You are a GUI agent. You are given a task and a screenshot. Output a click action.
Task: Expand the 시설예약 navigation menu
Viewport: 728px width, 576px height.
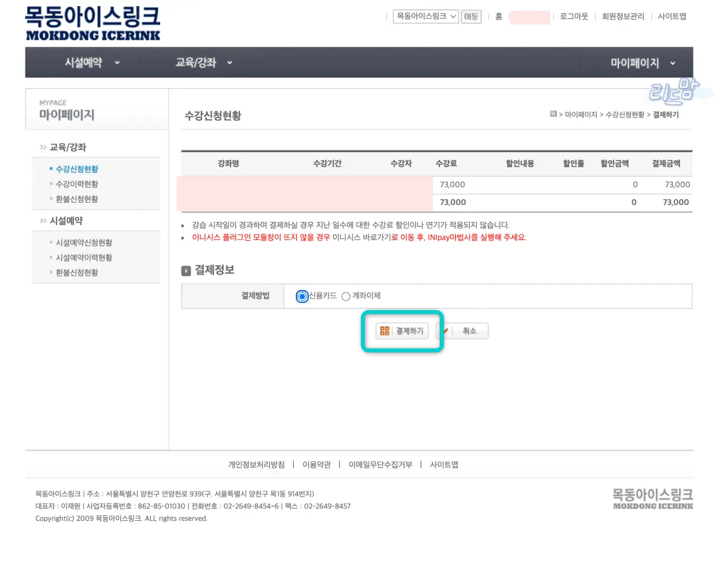coord(92,62)
